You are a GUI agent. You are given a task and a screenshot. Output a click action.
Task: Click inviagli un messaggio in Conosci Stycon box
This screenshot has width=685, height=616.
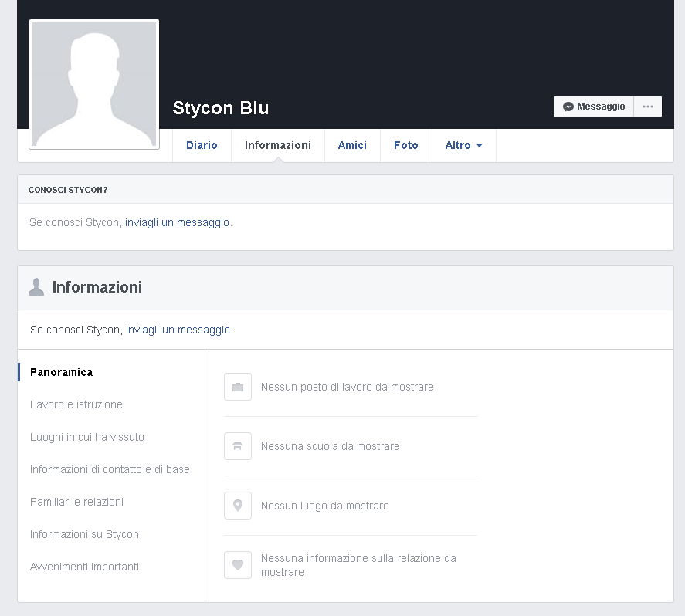click(x=177, y=222)
